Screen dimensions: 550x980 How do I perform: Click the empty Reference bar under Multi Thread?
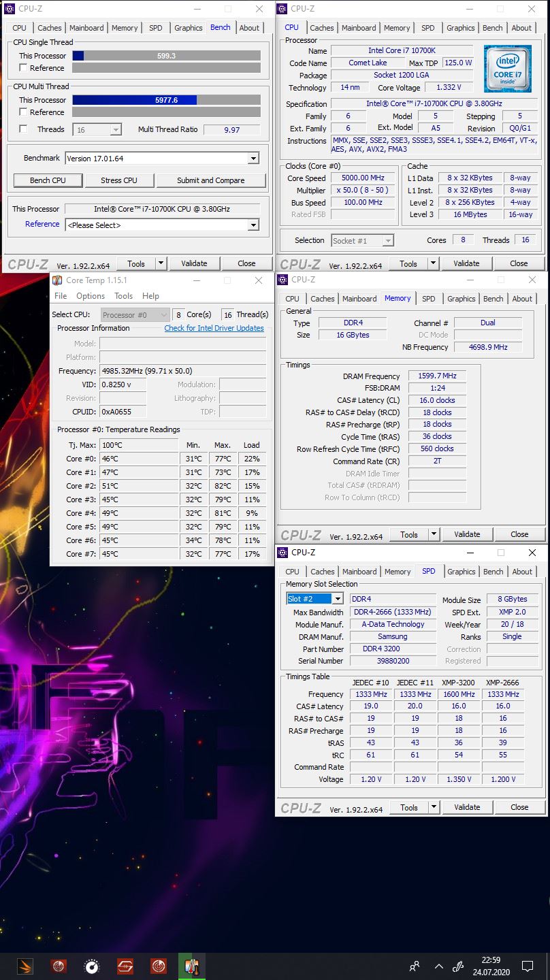pyautogui.click(x=166, y=112)
